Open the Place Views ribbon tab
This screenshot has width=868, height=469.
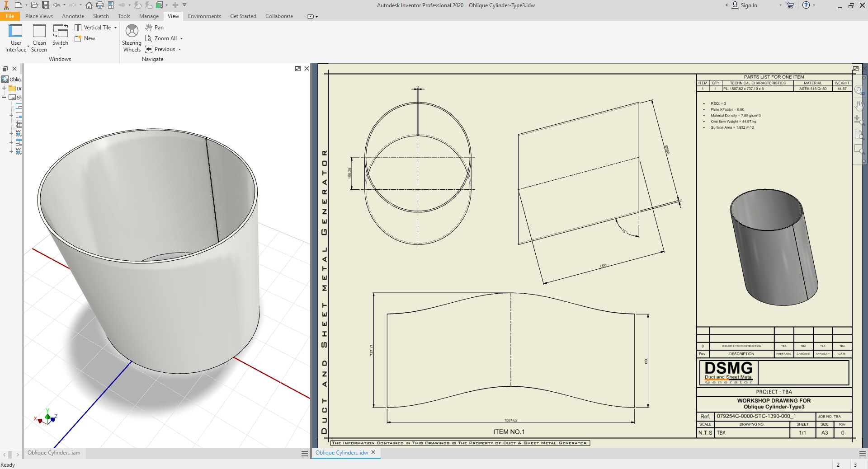click(x=39, y=16)
